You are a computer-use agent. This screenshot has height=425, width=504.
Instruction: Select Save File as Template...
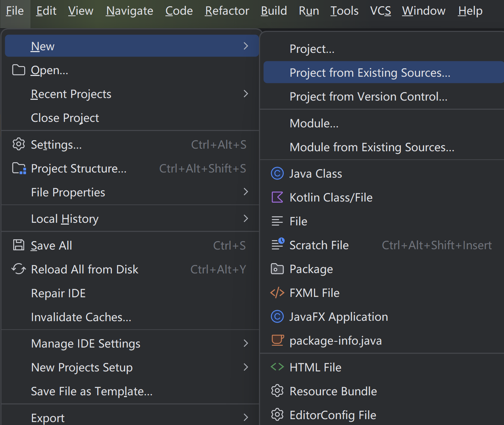(x=130, y=391)
